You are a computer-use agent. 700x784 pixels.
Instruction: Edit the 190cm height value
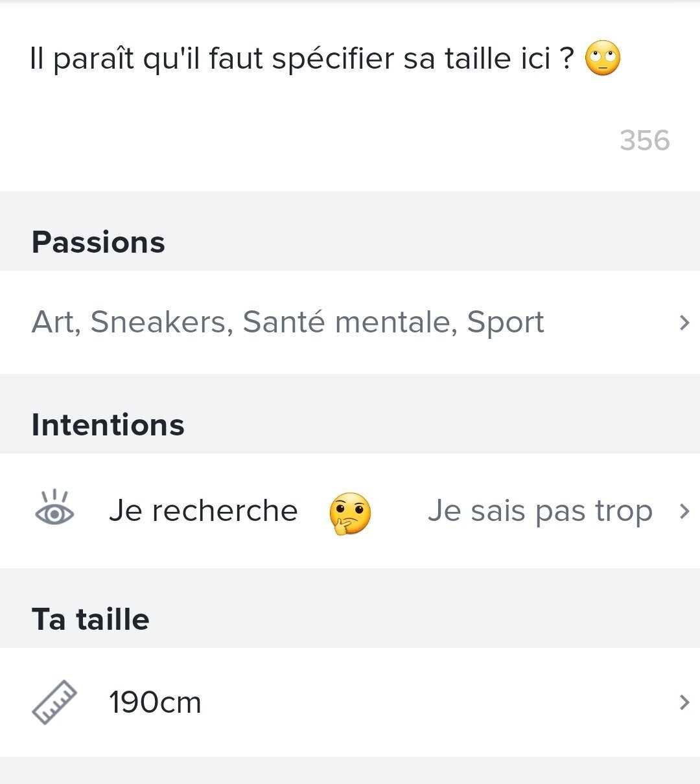[155, 702]
